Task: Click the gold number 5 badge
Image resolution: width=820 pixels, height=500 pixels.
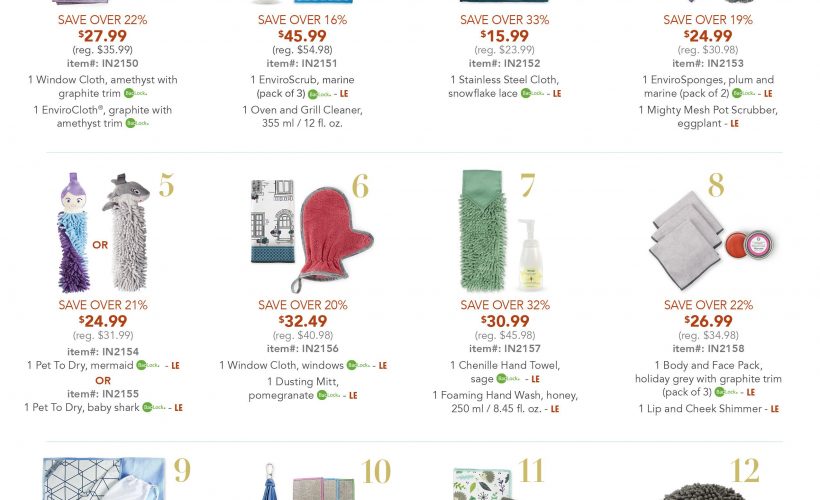Action: pos(166,184)
